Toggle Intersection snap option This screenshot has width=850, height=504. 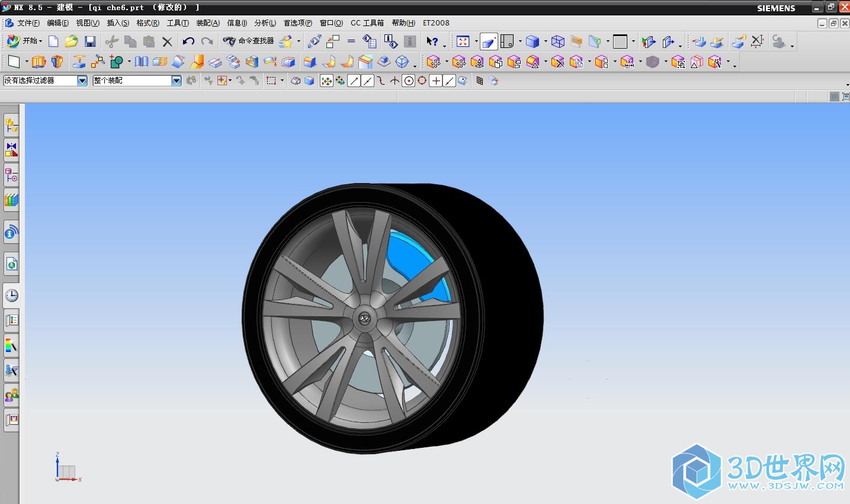394,81
